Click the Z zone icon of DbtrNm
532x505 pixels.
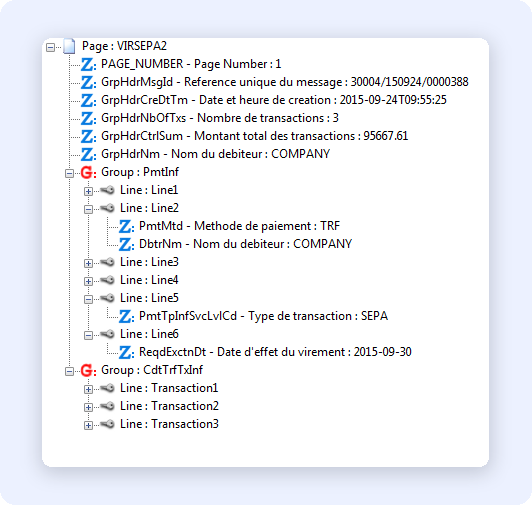[126, 244]
